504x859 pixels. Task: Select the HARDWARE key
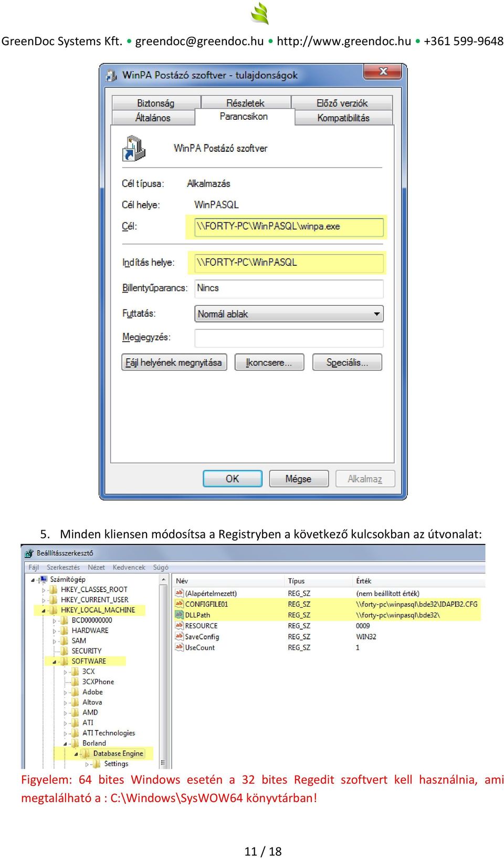point(90,630)
